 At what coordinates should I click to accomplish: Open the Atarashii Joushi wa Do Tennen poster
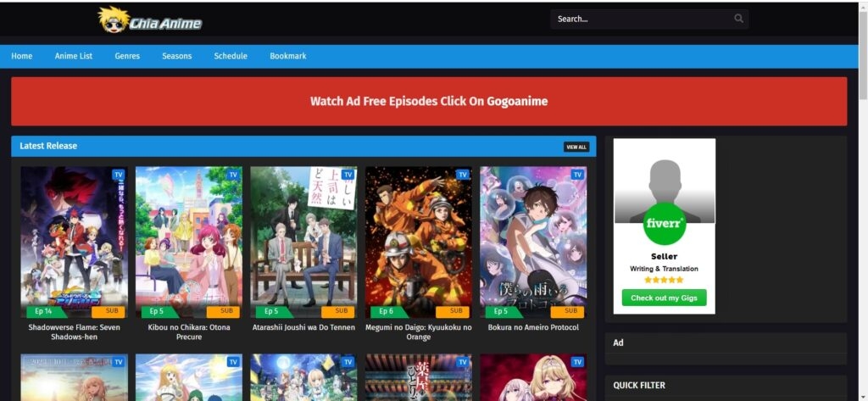[x=303, y=242]
